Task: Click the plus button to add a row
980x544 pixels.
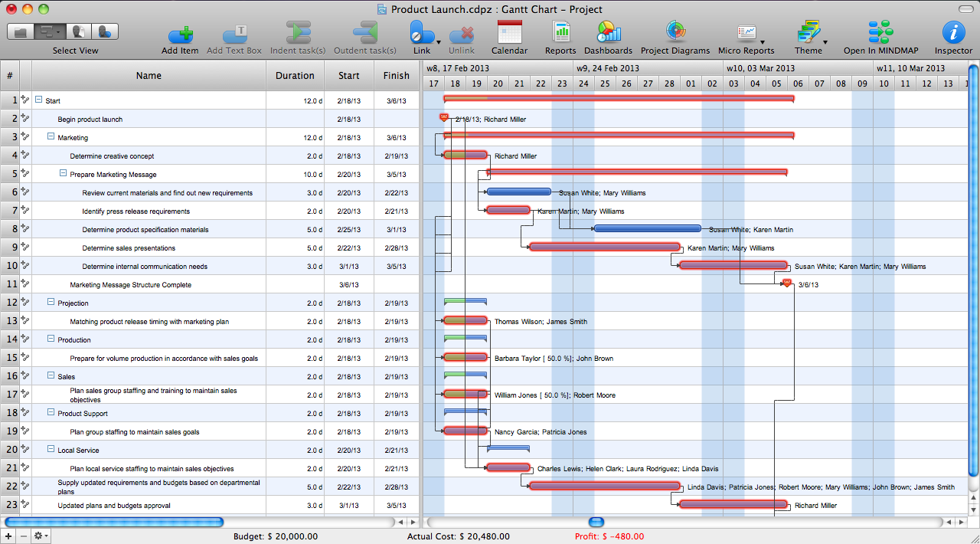Action: [x=8, y=536]
